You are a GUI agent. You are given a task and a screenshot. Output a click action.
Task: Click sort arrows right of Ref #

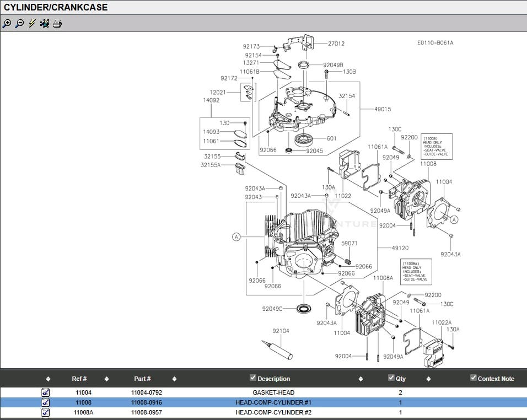click(106, 379)
